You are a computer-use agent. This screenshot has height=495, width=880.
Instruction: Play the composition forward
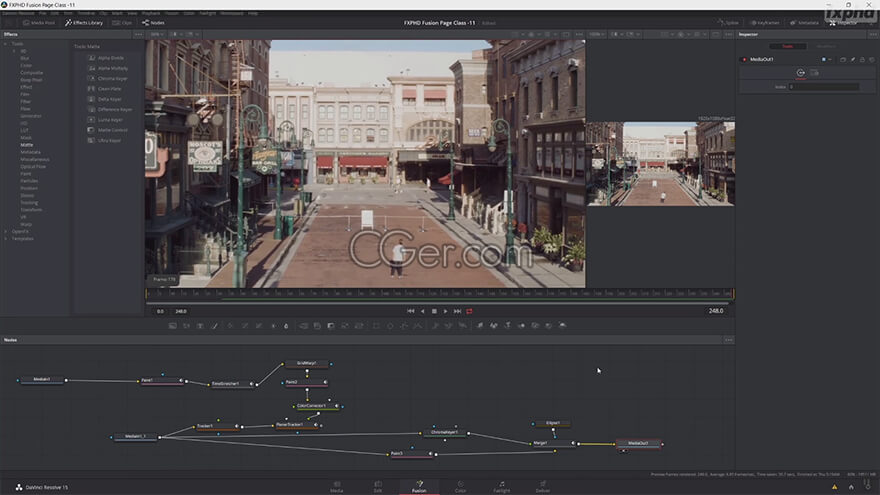click(x=446, y=311)
